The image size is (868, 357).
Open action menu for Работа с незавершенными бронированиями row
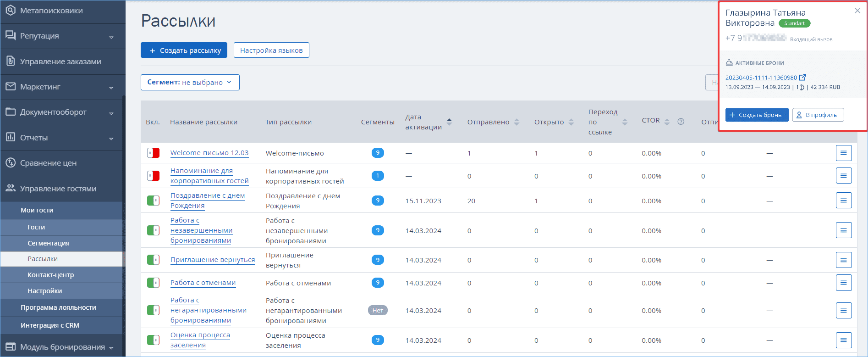[844, 230]
